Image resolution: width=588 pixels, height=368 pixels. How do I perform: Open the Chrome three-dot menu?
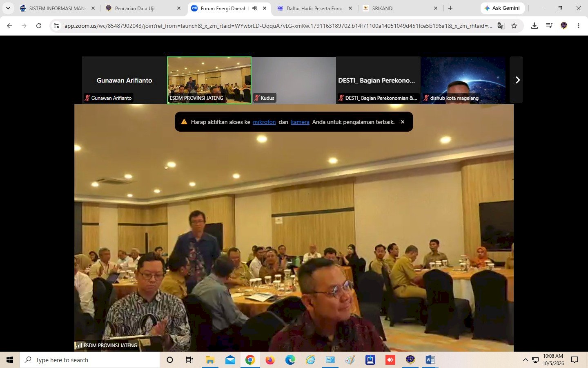[x=579, y=26]
